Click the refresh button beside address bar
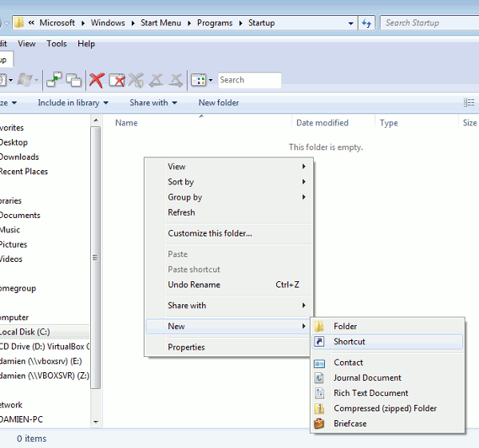The height and width of the screenshot is (448, 479). (366, 23)
